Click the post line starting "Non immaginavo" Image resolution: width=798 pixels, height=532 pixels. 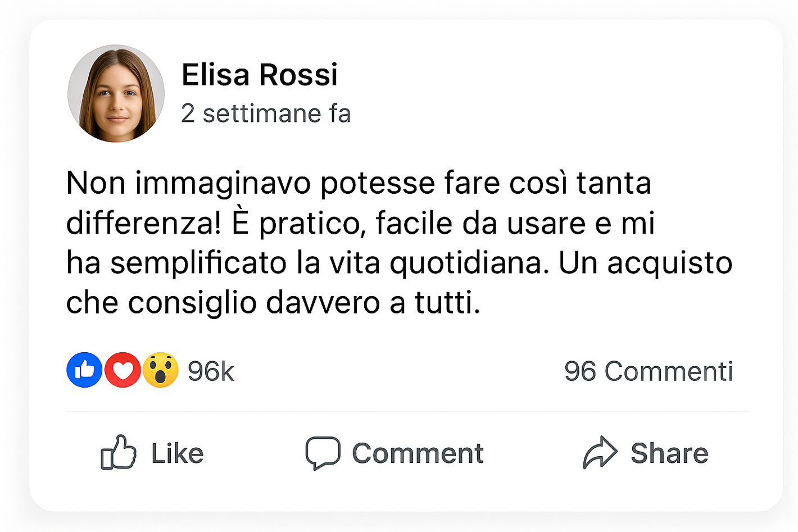(x=359, y=183)
